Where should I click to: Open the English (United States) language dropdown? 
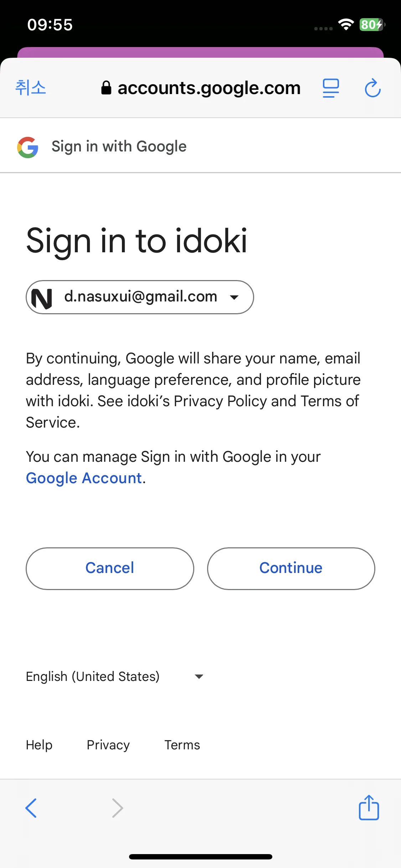(x=115, y=676)
